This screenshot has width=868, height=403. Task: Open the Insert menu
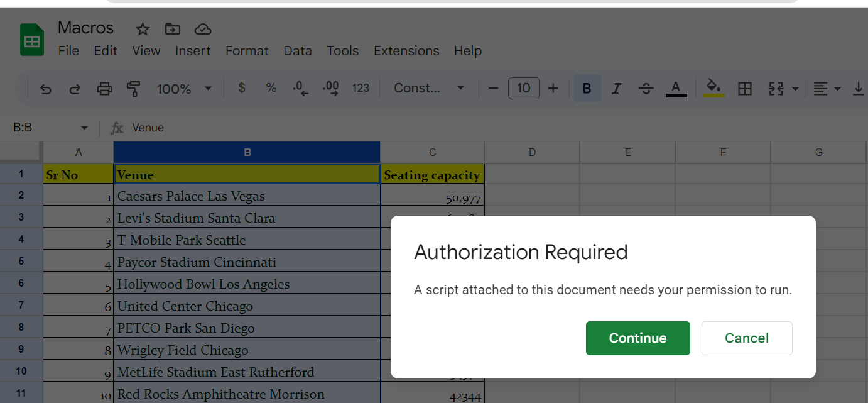193,51
